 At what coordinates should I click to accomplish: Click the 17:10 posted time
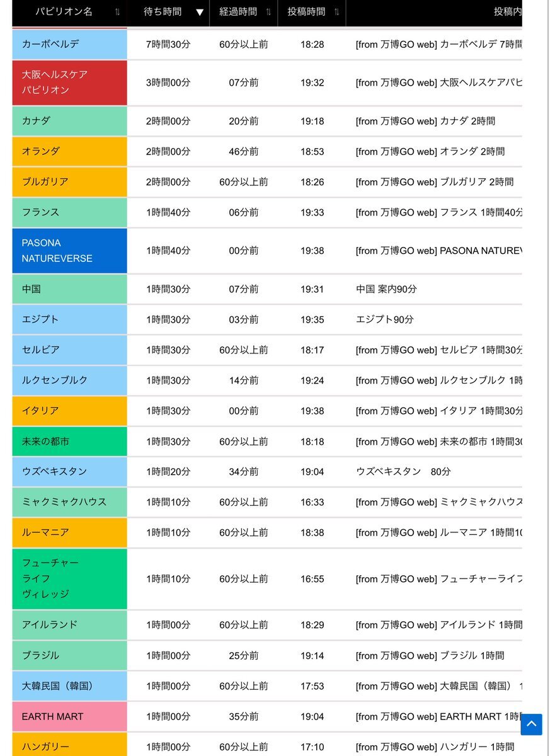(x=312, y=747)
